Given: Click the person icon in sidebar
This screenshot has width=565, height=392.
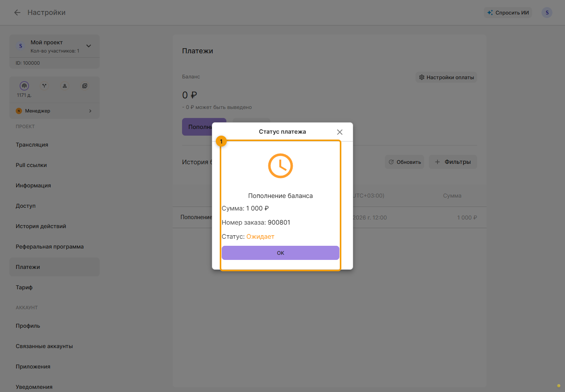Looking at the screenshot, I should 65,86.
